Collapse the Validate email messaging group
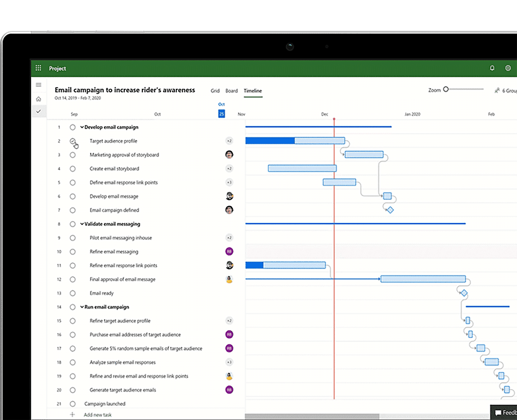The image size is (517, 420). point(82,224)
